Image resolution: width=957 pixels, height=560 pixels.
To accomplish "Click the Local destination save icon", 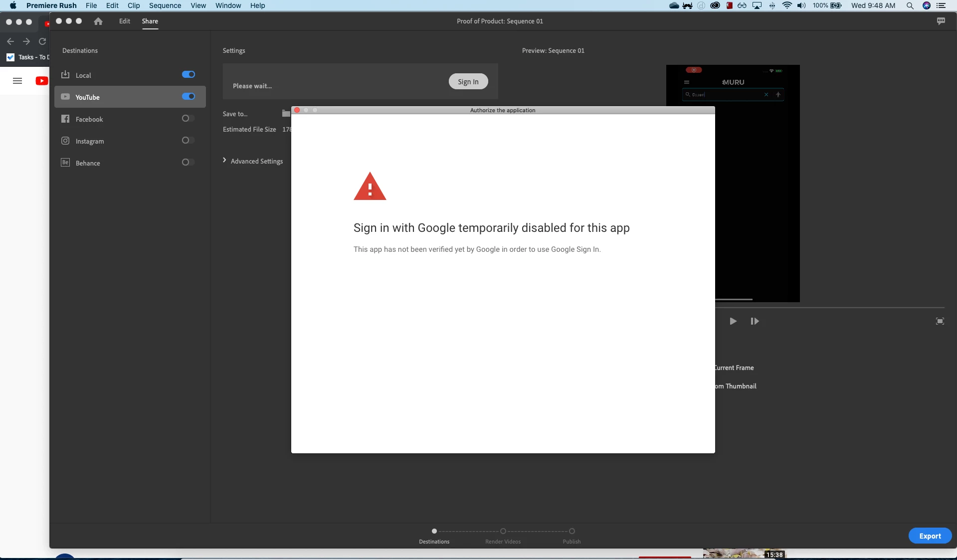I will coord(65,75).
